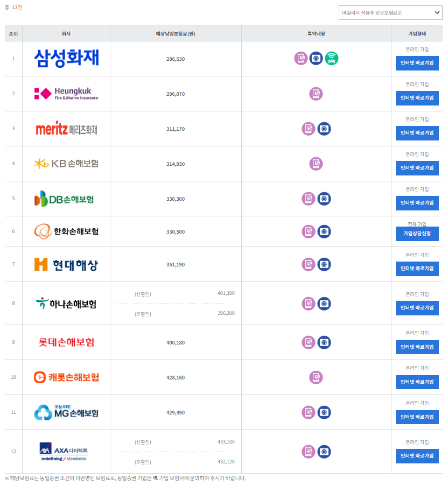Click the purple mileage icon in 롯데손해보험 row

click(309, 342)
